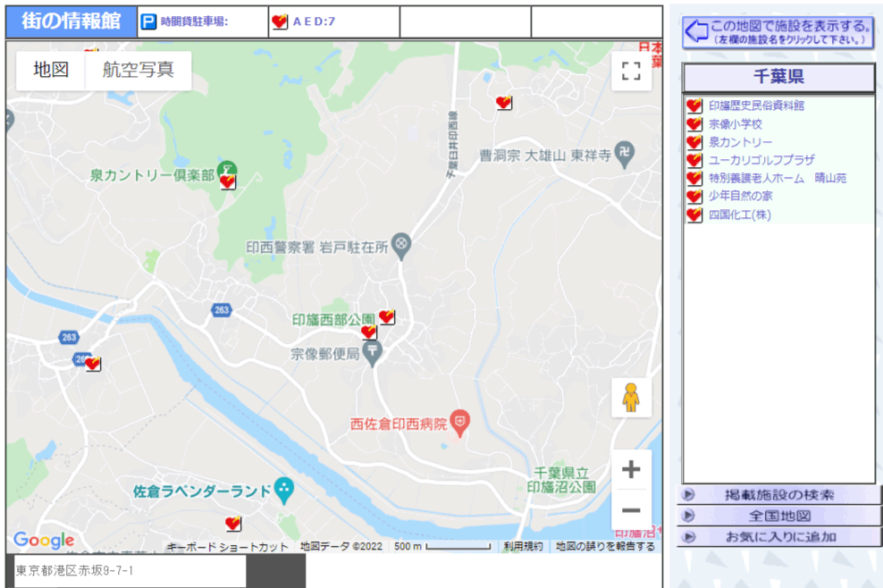Image resolution: width=883 pixels, height=588 pixels.
Task: Open キーボード ショートカット on the map footer
Action: coord(227,547)
